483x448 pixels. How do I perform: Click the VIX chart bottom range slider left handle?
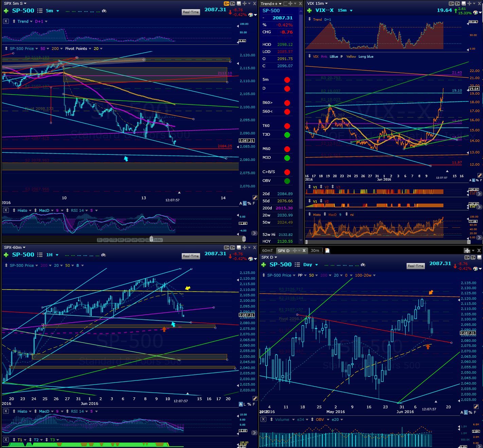tap(306, 242)
